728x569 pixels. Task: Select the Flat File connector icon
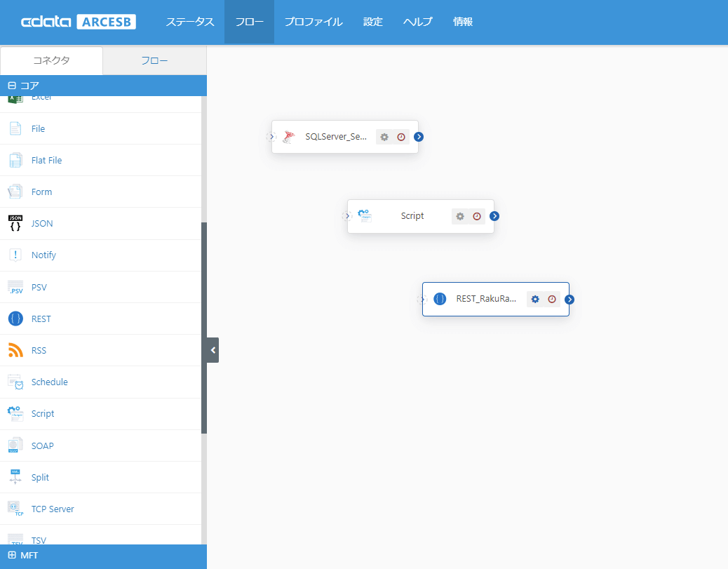tap(15, 160)
